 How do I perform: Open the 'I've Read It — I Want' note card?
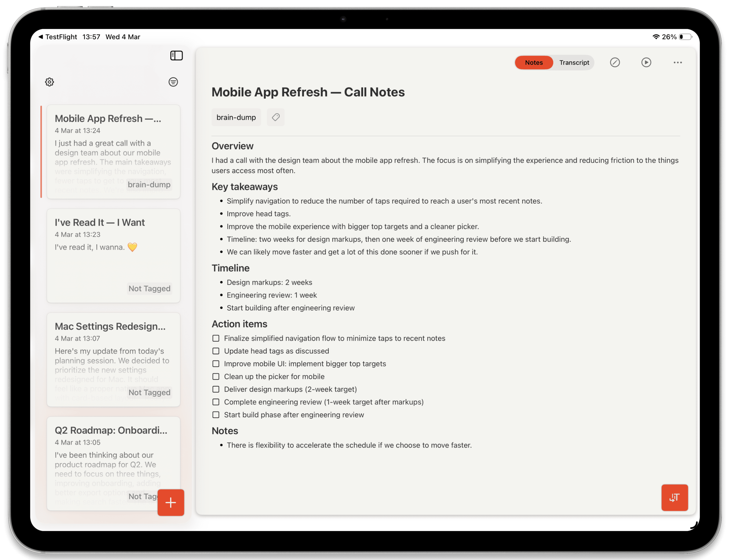(x=113, y=256)
